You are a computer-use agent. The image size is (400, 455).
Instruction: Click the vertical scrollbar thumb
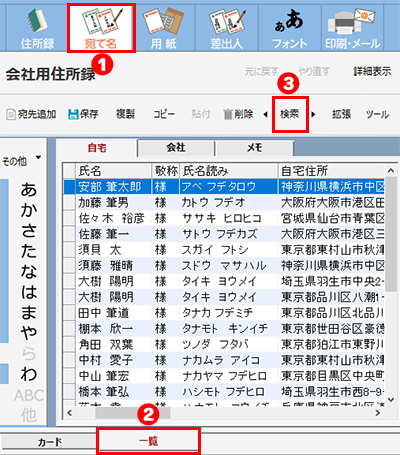(391, 233)
